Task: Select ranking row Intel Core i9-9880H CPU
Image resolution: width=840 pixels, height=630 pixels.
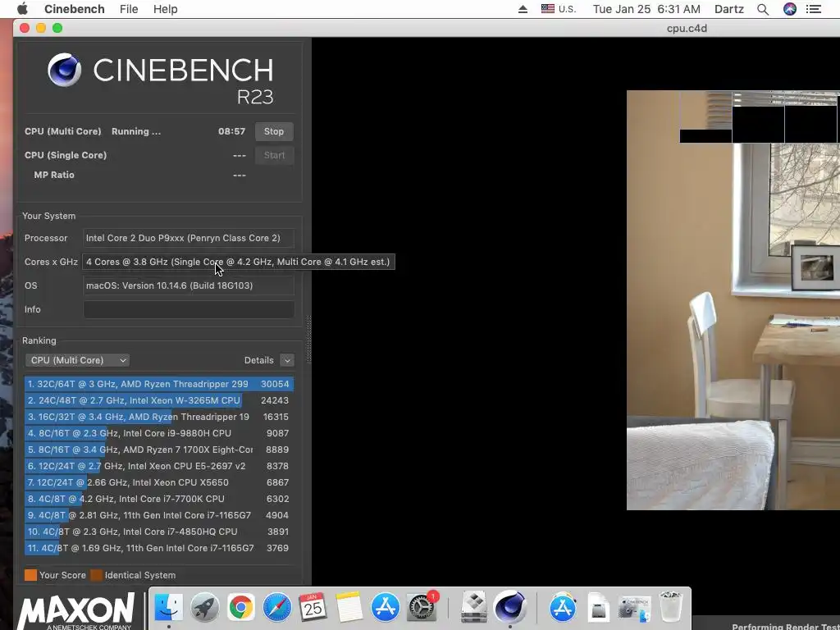Action: coord(158,433)
